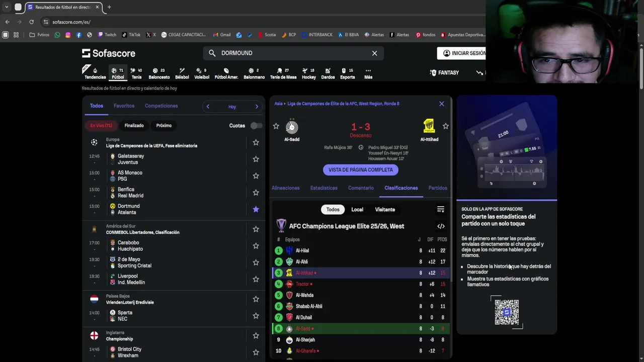Switch to the Favoritos tab
Image resolution: width=644 pixels, height=362 pixels.
[124, 106]
